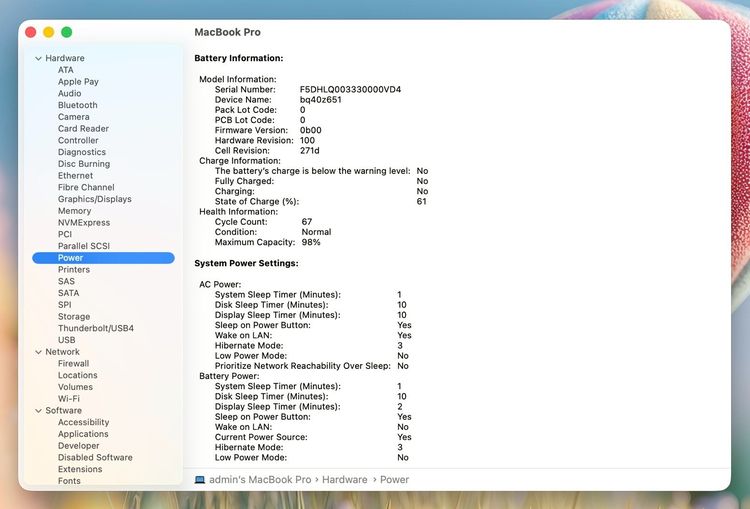Click the Hardware category label
This screenshot has height=509, width=750.
pyautogui.click(x=65, y=58)
